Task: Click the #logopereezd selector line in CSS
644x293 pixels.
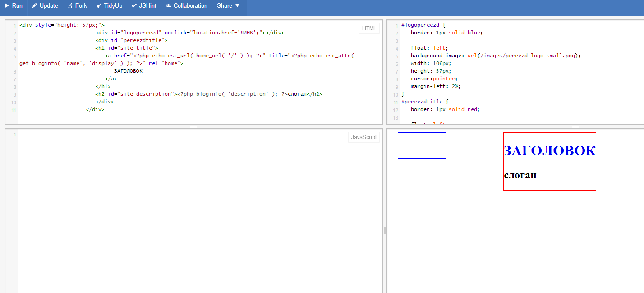Action: tap(423, 25)
